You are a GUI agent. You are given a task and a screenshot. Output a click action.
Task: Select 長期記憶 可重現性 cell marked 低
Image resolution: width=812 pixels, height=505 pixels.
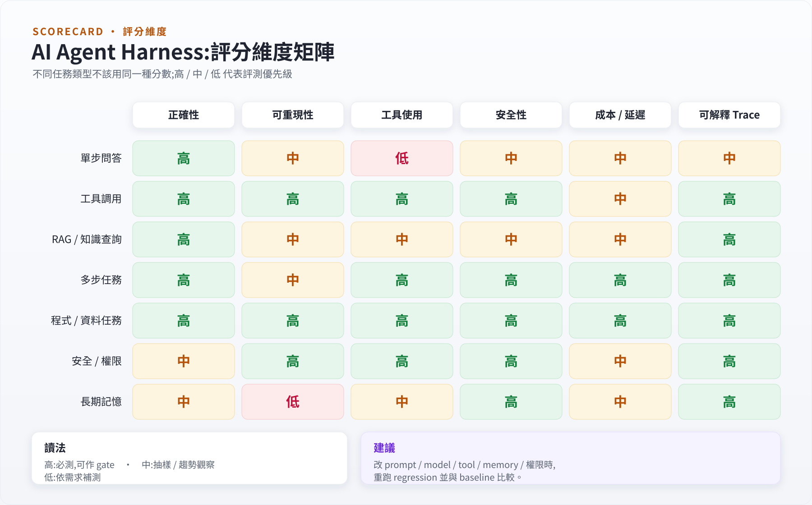click(x=293, y=402)
